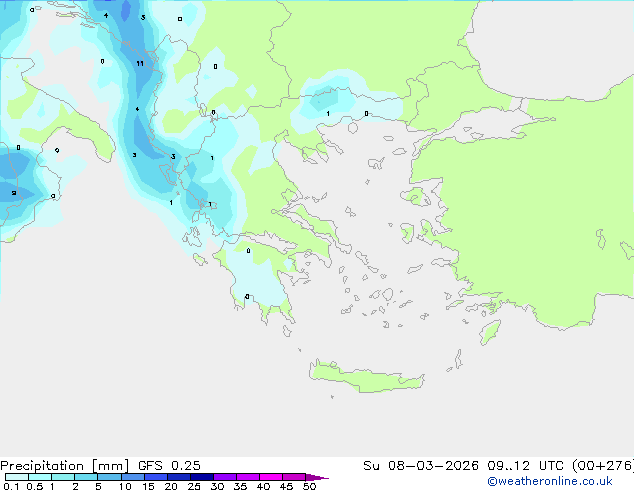Click the "25" legend scale label
Viewport: 634px width, 490px height.
[194, 486]
